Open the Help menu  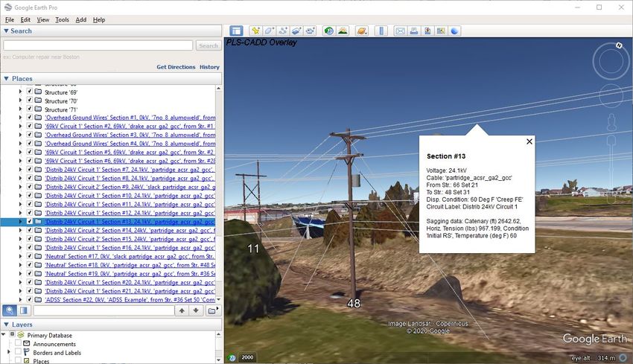point(99,19)
